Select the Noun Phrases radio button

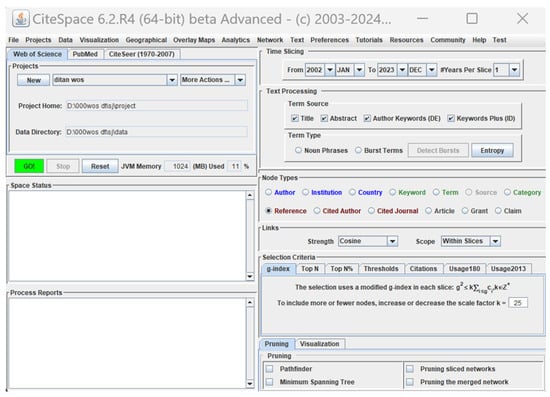(298, 150)
